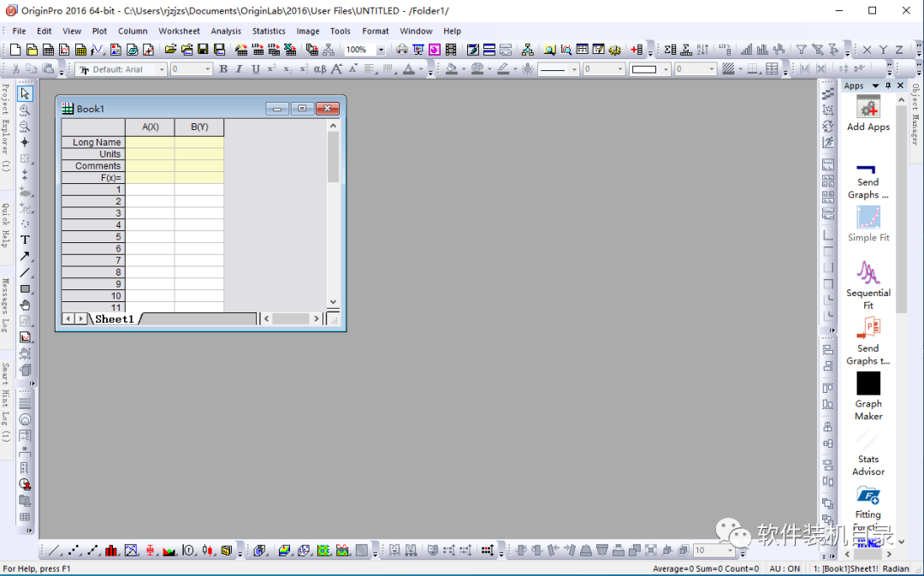Select the Pan hand tool
The image size is (924, 576).
[x=25, y=306]
